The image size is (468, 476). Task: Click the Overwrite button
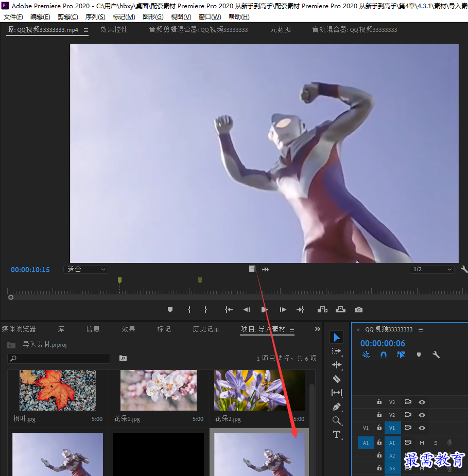pos(340,310)
